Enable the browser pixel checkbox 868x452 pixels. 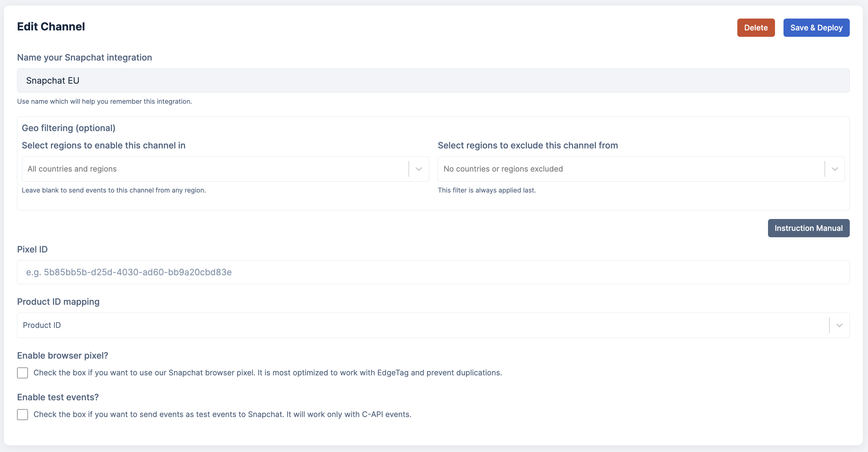click(x=22, y=373)
